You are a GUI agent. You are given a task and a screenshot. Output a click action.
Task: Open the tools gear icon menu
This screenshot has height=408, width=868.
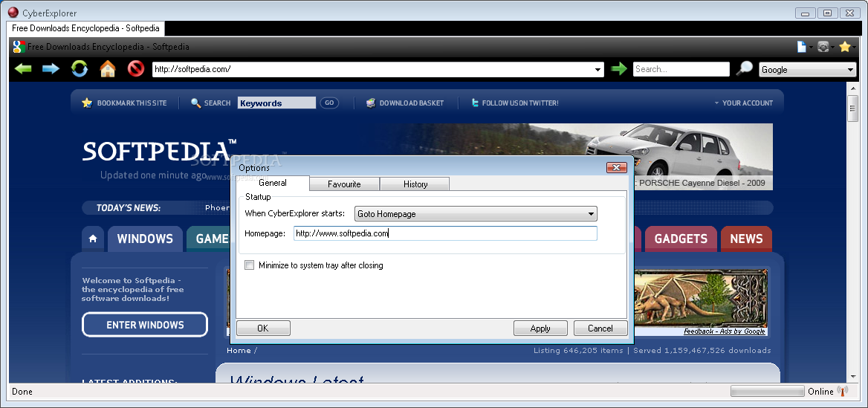[x=823, y=47]
